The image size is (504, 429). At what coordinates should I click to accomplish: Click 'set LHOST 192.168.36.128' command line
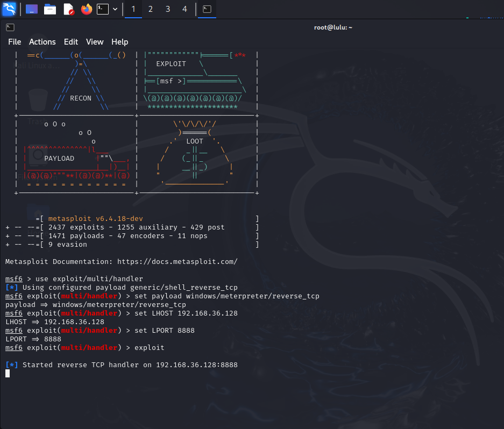pyautogui.click(x=186, y=313)
